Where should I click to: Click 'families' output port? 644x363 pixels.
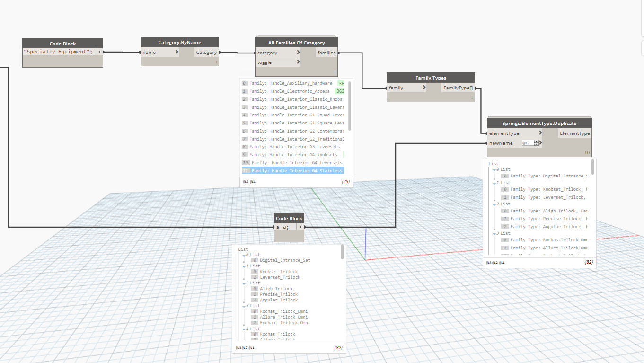click(326, 53)
